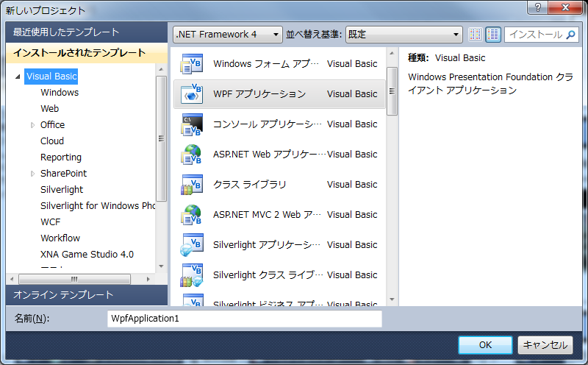Click the template list vertical scrollbar thumb
The image size is (588, 365).
[x=392, y=91]
